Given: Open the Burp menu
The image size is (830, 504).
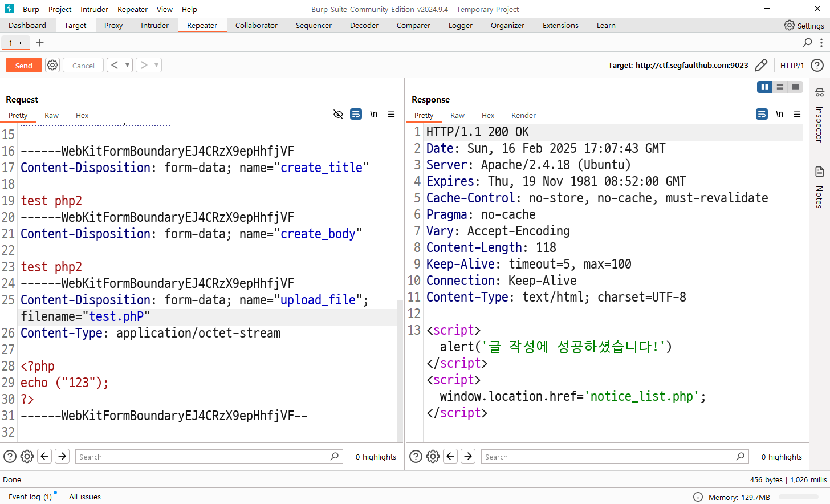Looking at the screenshot, I should (x=31, y=9).
